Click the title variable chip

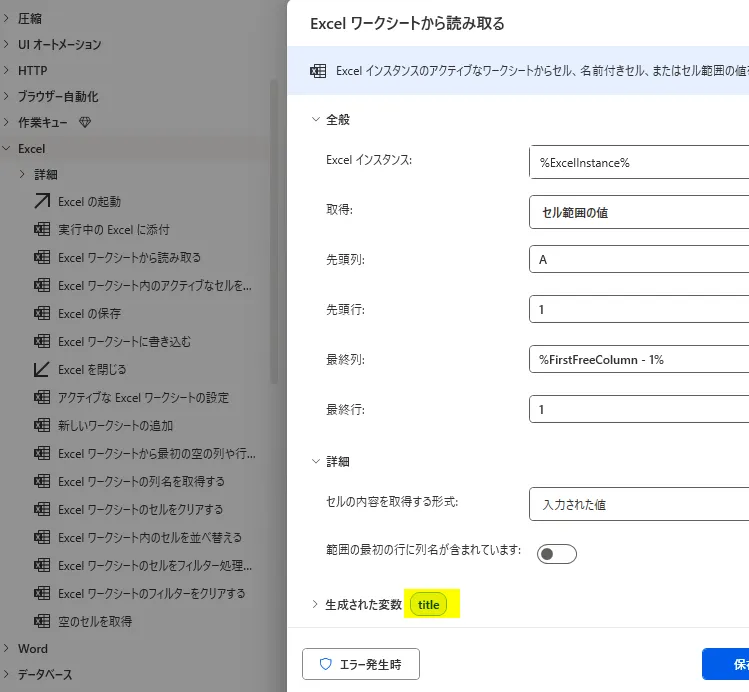429,605
